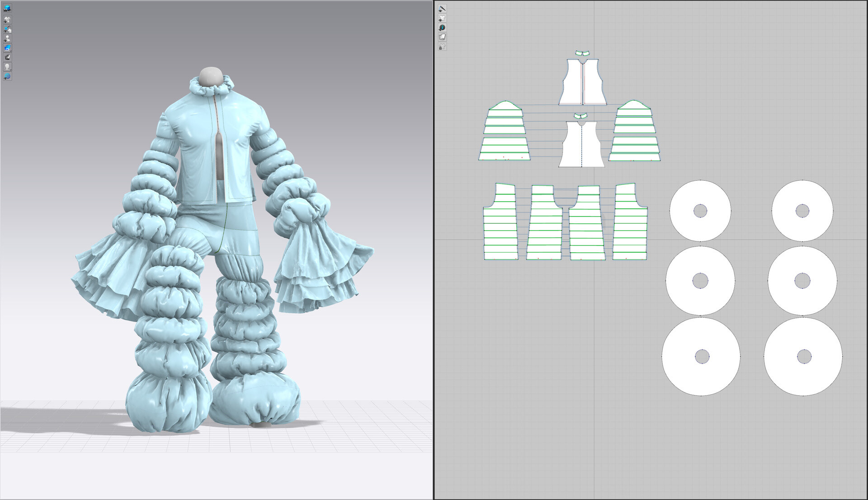Toggle 2D pattern visibility shirt icon
Screen dimensions: 868x500
[442, 18]
